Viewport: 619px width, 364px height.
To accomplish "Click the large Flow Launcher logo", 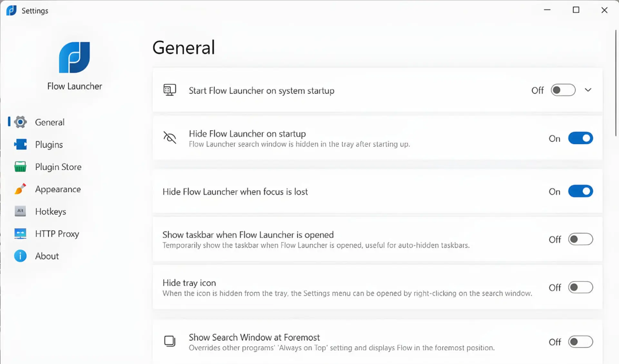I will [x=74, y=57].
